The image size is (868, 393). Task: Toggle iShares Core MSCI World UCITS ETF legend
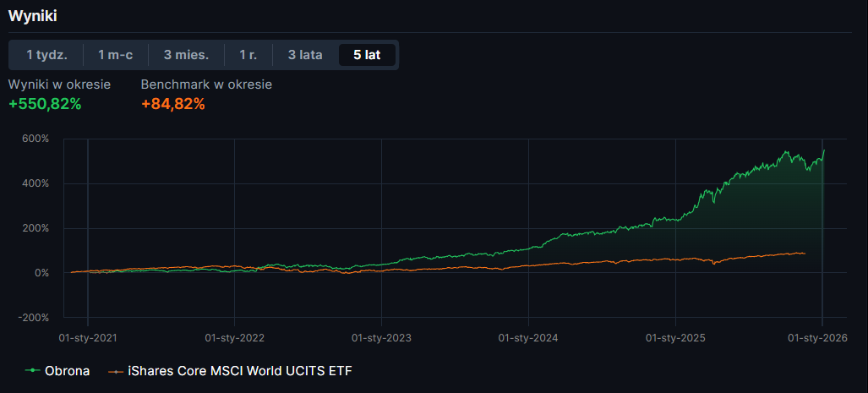[x=239, y=371]
